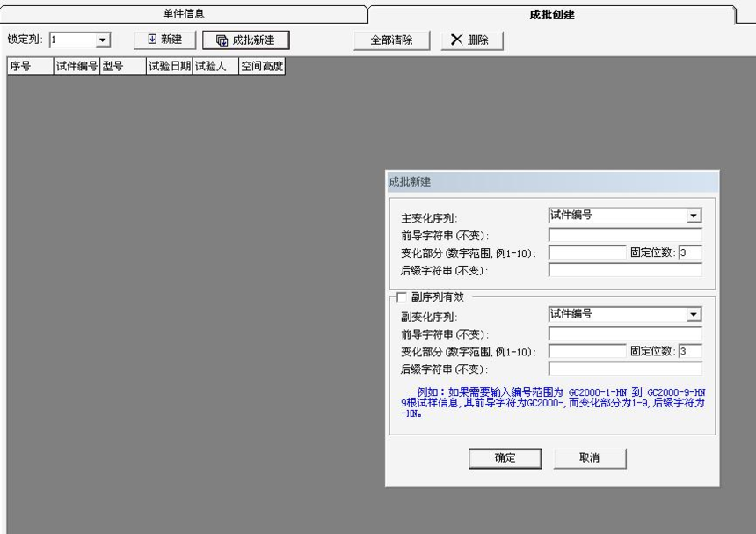
Task: Expand the 副变化序列 dropdown
Action: coord(694,315)
